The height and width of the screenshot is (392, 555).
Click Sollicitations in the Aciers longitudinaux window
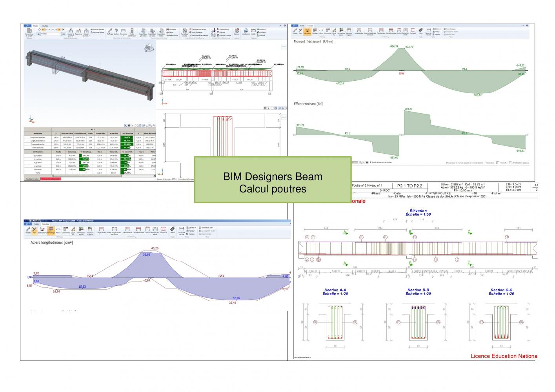pos(42,230)
